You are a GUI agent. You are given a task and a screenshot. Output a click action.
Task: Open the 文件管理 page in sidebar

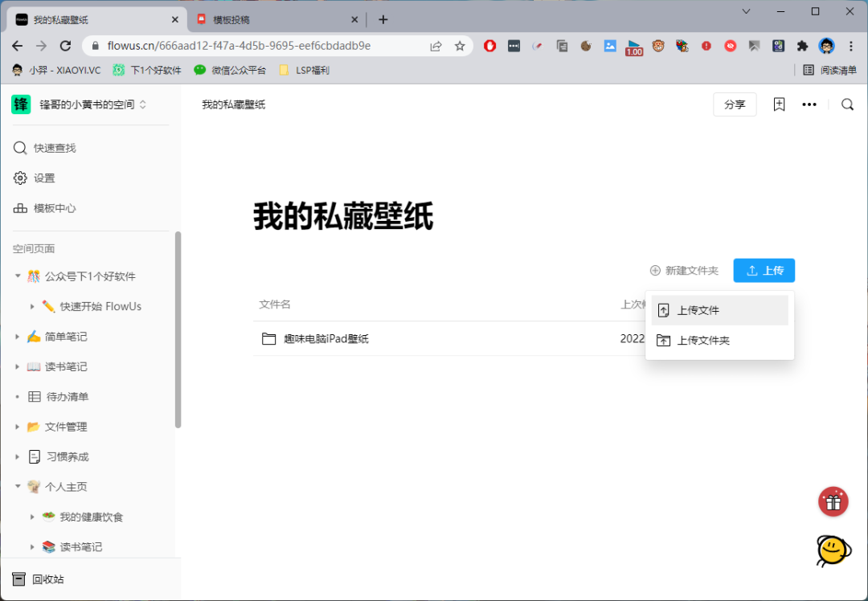click(x=66, y=427)
